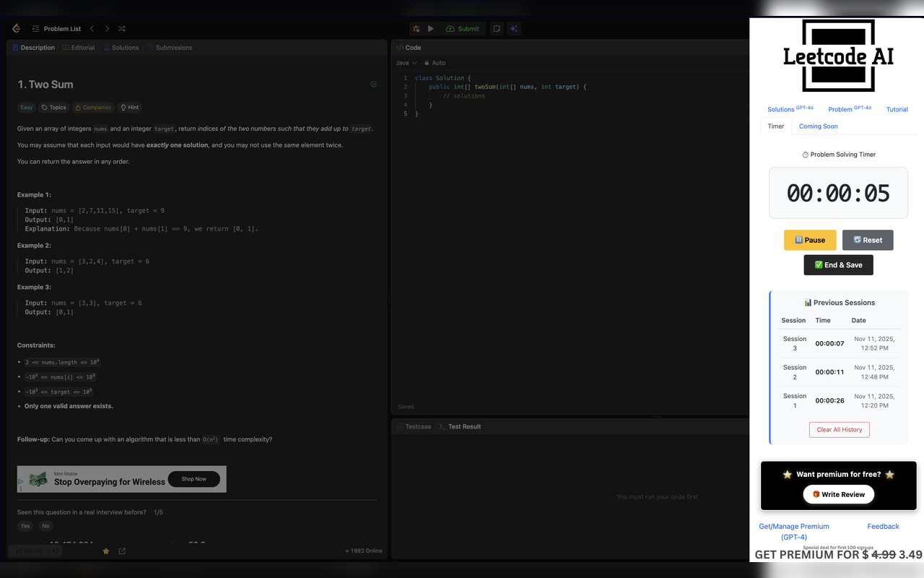The height and width of the screenshot is (578, 924).
Task: Open the Tutorial link
Action: pyautogui.click(x=897, y=110)
